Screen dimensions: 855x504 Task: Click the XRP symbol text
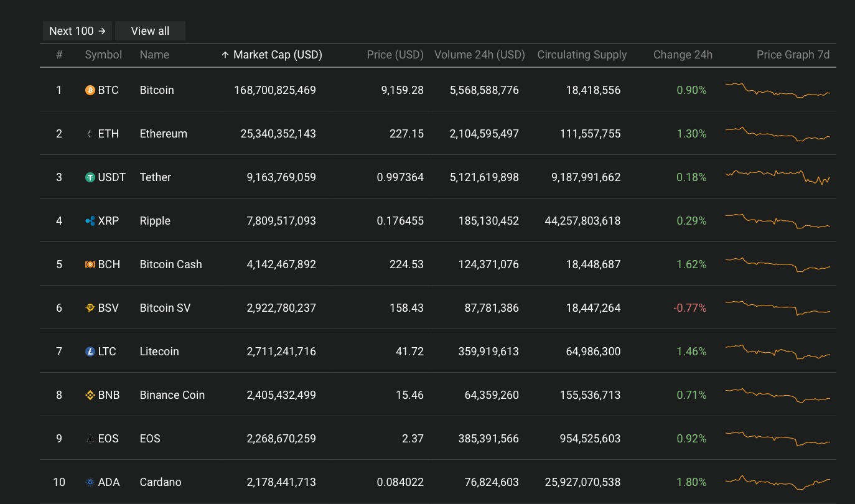click(108, 221)
